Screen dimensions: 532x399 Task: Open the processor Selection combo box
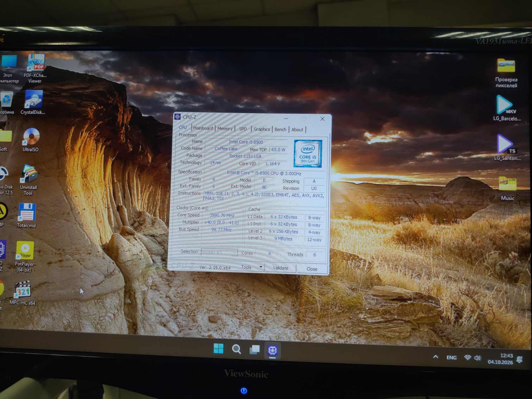pyautogui.click(x=219, y=252)
